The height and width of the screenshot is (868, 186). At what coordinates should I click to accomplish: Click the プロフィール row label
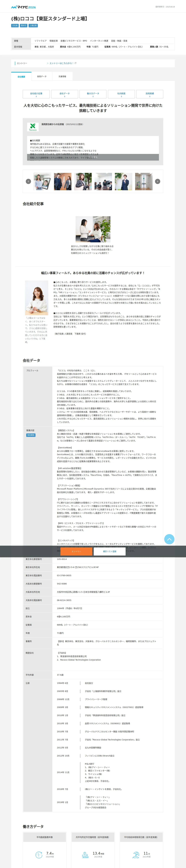(32, 370)
